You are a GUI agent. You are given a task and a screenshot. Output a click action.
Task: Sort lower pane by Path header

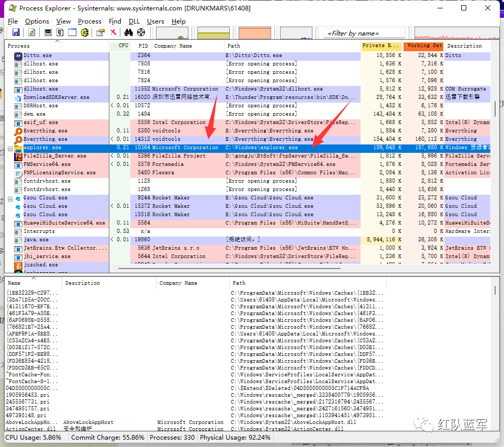click(x=308, y=283)
